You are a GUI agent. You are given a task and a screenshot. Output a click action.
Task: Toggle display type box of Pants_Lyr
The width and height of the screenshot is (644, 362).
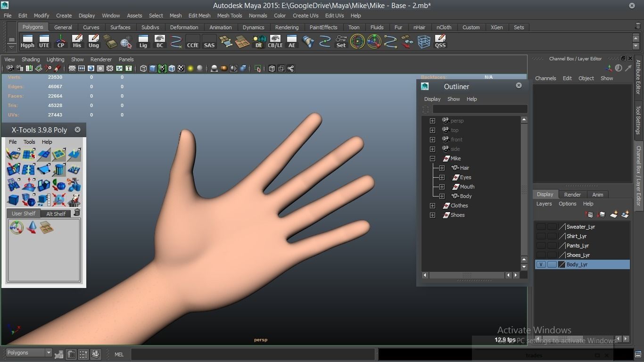click(552, 246)
